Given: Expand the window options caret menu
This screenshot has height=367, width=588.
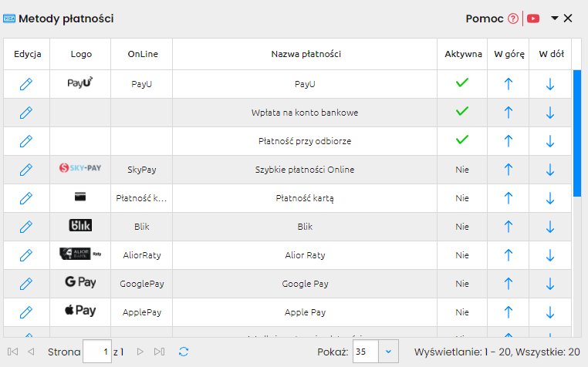Looking at the screenshot, I should point(554,19).
